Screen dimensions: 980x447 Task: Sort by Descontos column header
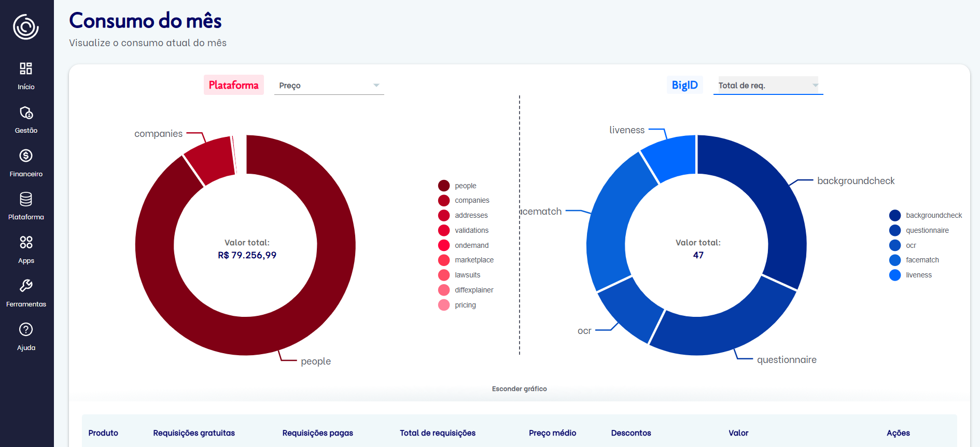pyautogui.click(x=631, y=433)
